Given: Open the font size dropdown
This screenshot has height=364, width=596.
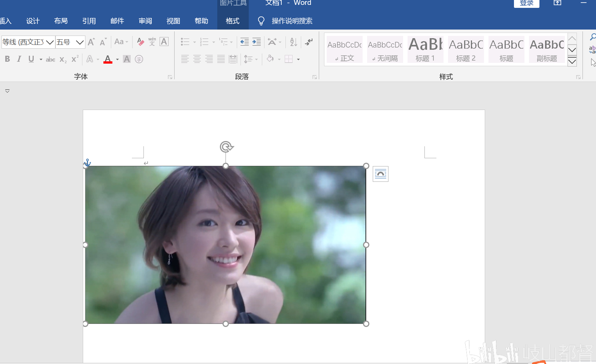Looking at the screenshot, I should pos(80,42).
